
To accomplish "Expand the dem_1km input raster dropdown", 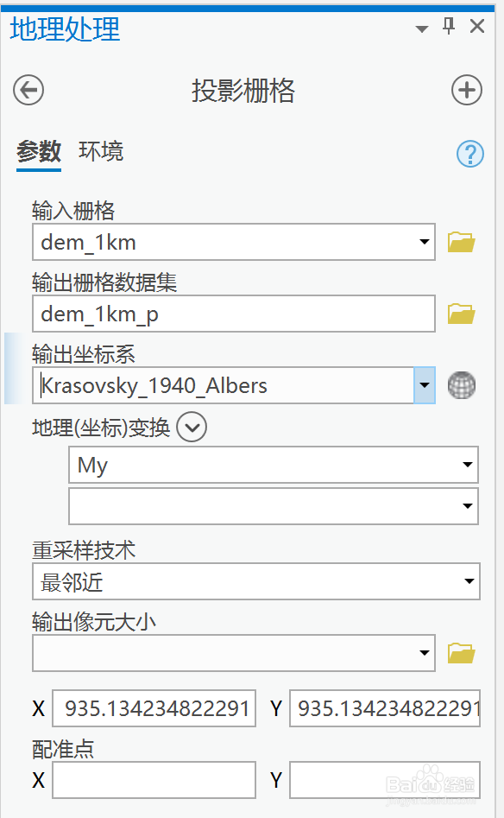I will pos(425,242).
